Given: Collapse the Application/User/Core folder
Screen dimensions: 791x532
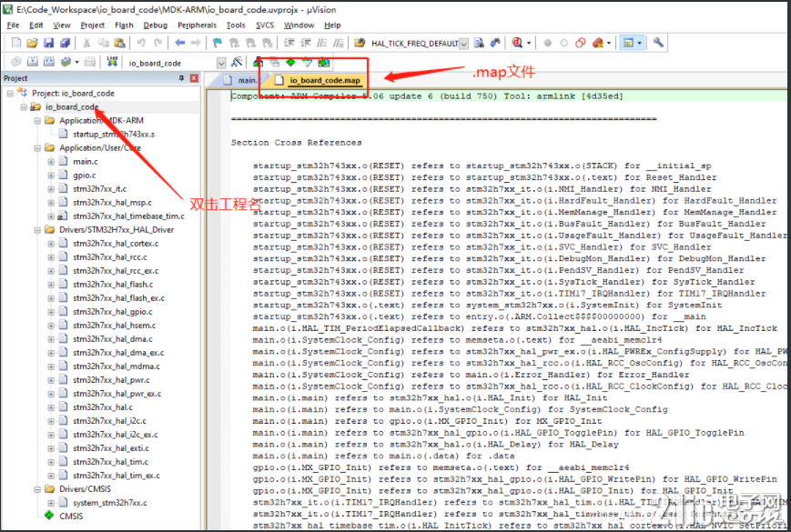Looking at the screenshot, I should (x=37, y=147).
